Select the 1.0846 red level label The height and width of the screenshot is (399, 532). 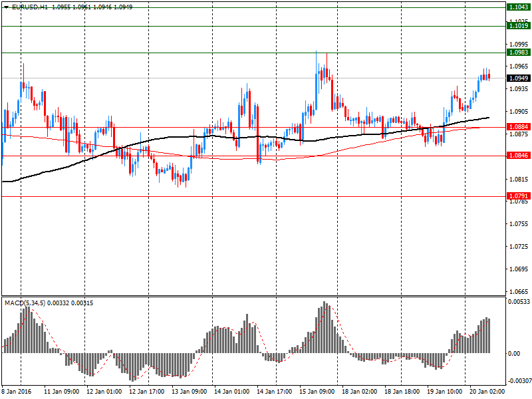[519, 156]
